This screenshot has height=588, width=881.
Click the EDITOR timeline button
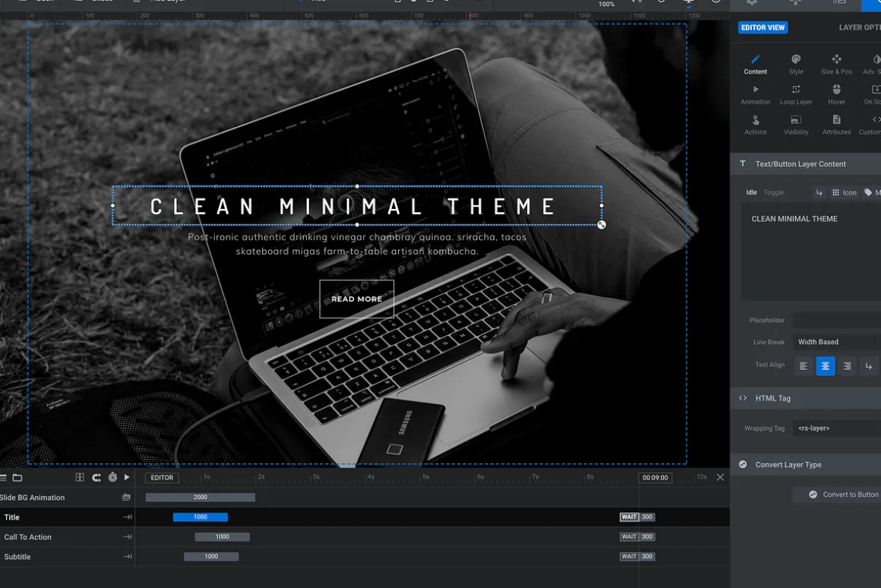click(x=162, y=478)
